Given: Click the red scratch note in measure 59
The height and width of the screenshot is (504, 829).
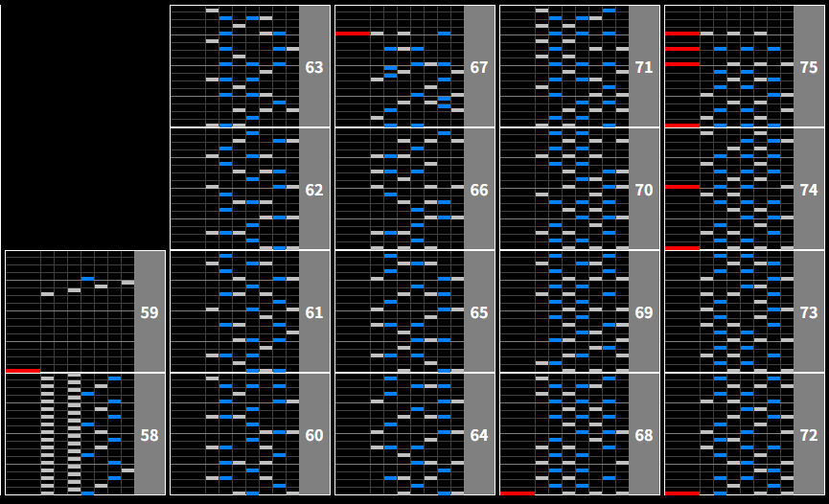Looking at the screenshot, I should click(22, 370).
